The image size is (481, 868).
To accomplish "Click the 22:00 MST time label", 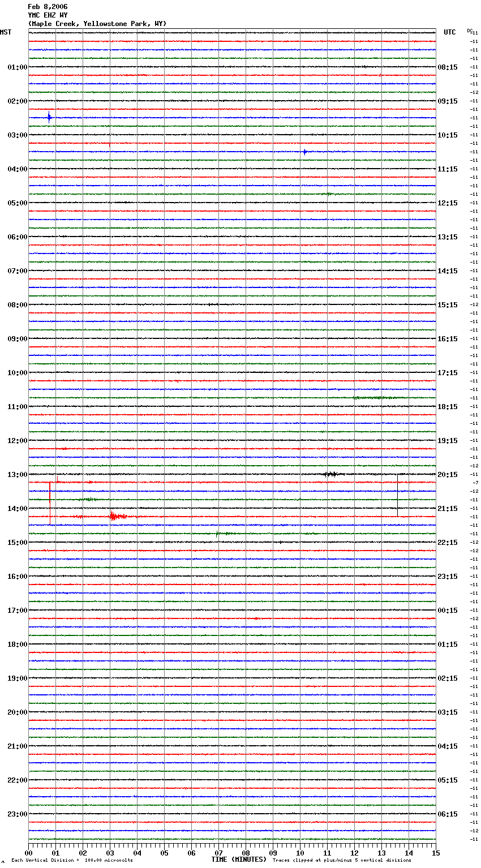I will pos(18,780).
